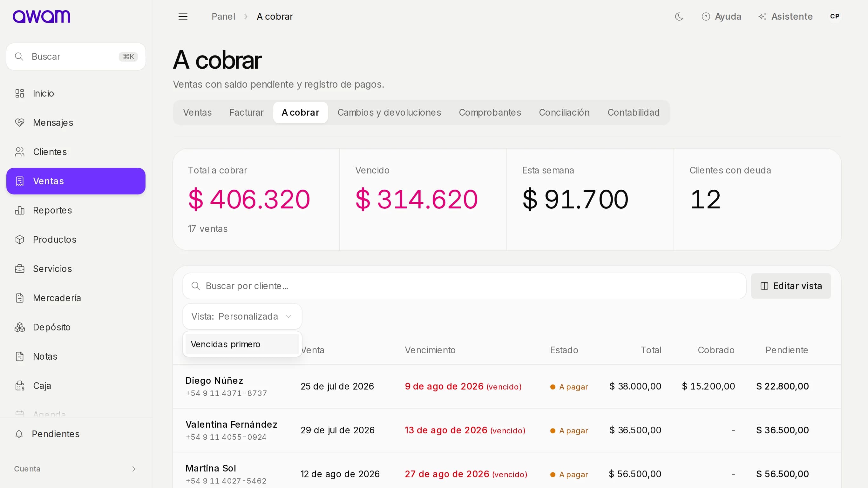Choose the Vencidas primero option
Image resolution: width=868 pixels, height=488 pixels.
click(242, 344)
